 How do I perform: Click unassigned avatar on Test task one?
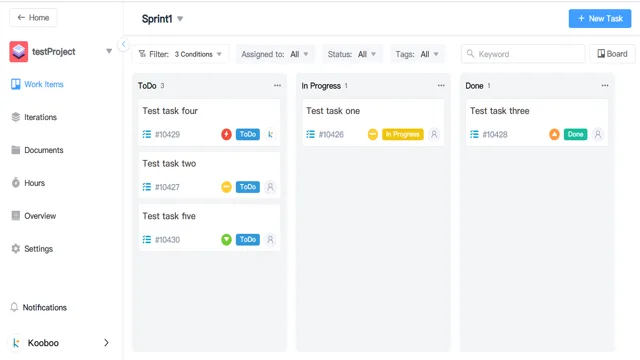[434, 134]
